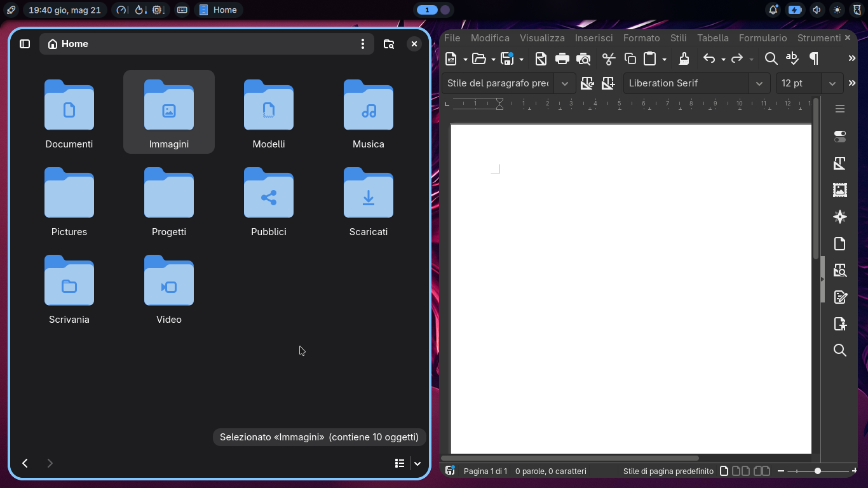
Task: Open New document dropdown arrow
Action: (x=465, y=60)
